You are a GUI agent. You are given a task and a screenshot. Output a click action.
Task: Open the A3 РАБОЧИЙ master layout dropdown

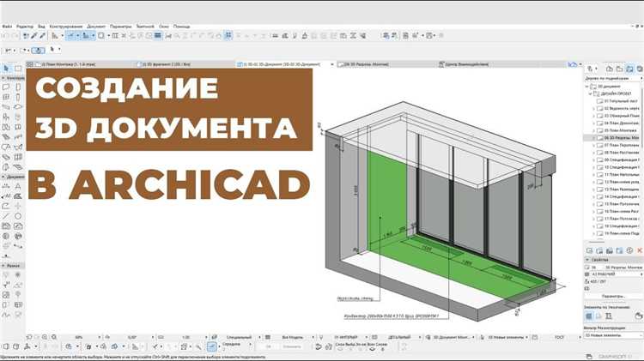tap(617, 274)
